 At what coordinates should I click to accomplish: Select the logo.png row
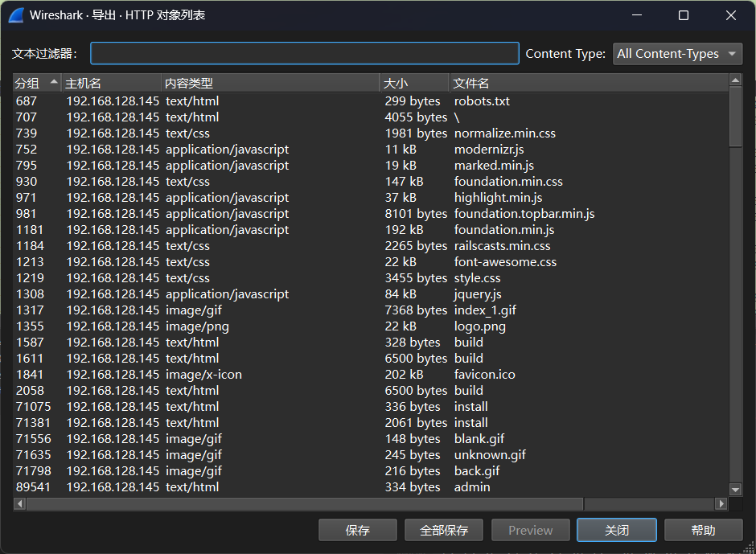tap(371, 326)
